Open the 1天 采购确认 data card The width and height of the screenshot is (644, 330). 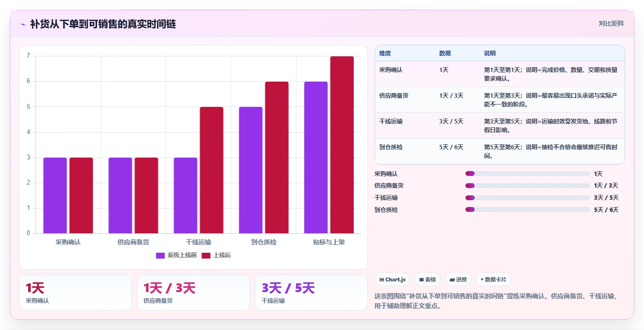click(75, 293)
